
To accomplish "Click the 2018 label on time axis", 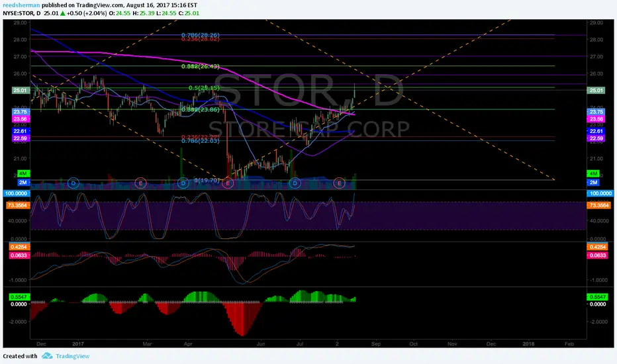I will tap(528, 343).
